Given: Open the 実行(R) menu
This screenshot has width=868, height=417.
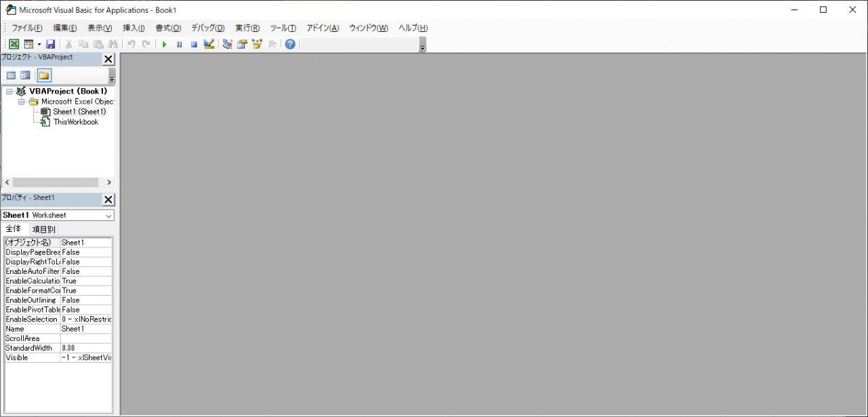Looking at the screenshot, I should [248, 28].
